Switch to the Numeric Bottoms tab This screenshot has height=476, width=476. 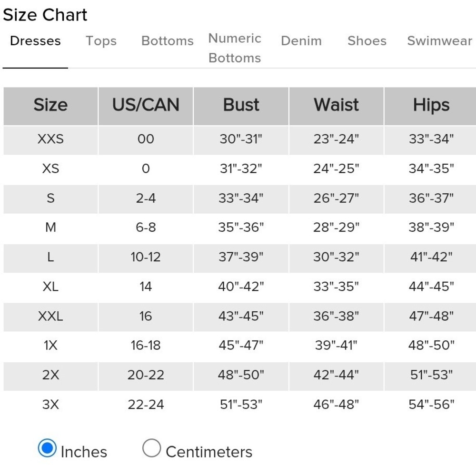click(235, 48)
